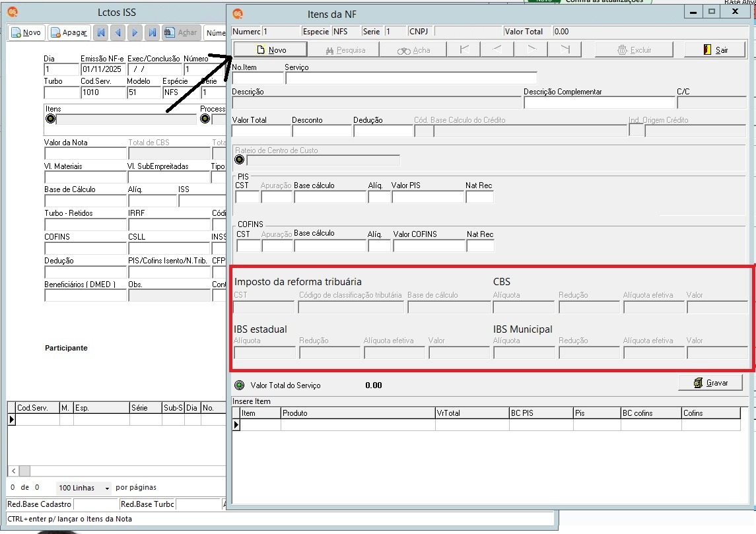Click the Serviço input field

click(x=411, y=78)
